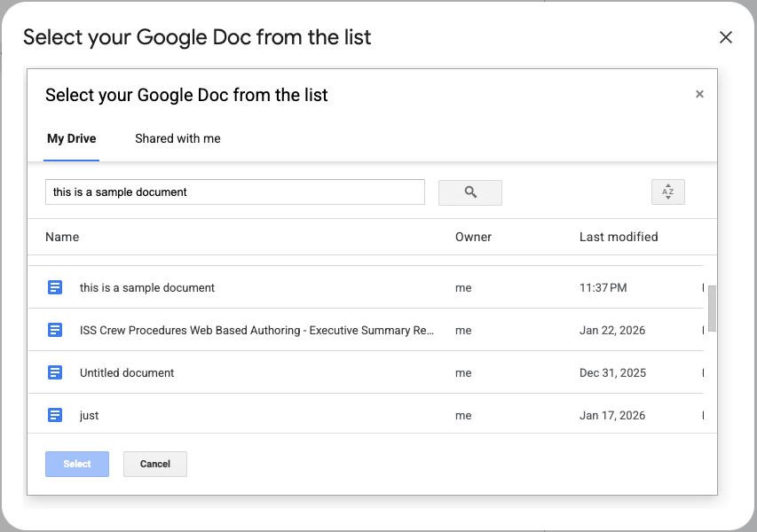Dismiss the outer dialog with the large X

726,37
